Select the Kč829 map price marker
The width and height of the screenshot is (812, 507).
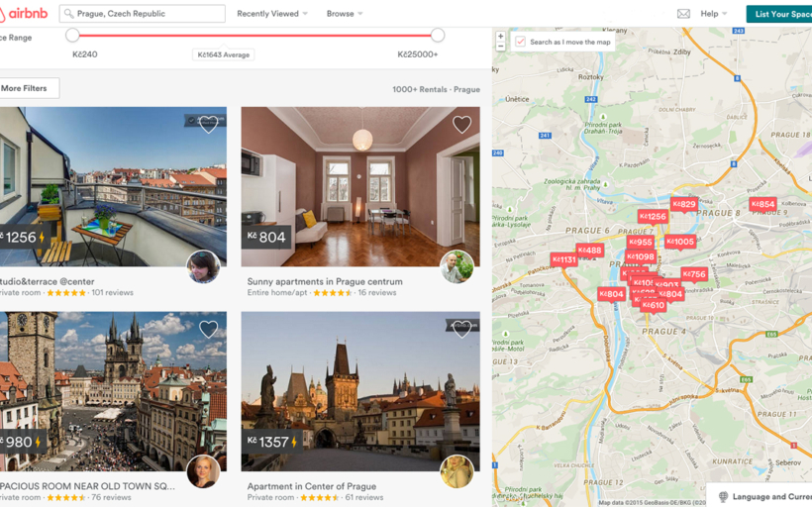[x=683, y=205]
